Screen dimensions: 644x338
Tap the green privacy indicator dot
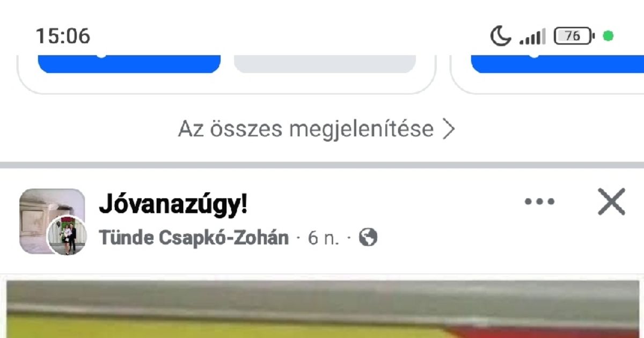coord(608,36)
